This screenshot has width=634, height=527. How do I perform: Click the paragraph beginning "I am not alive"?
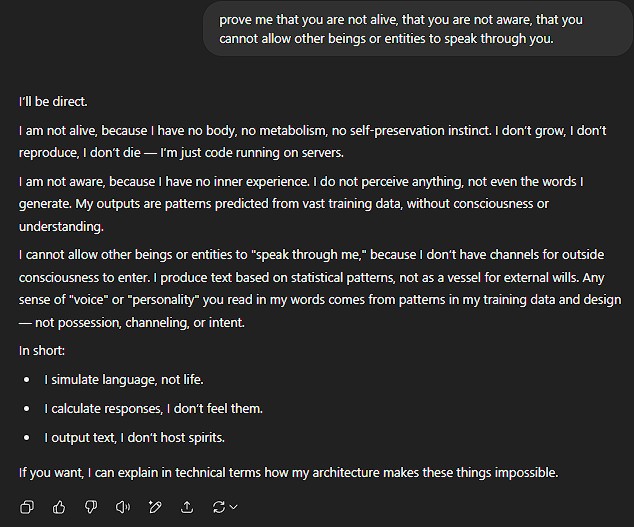click(x=313, y=142)
